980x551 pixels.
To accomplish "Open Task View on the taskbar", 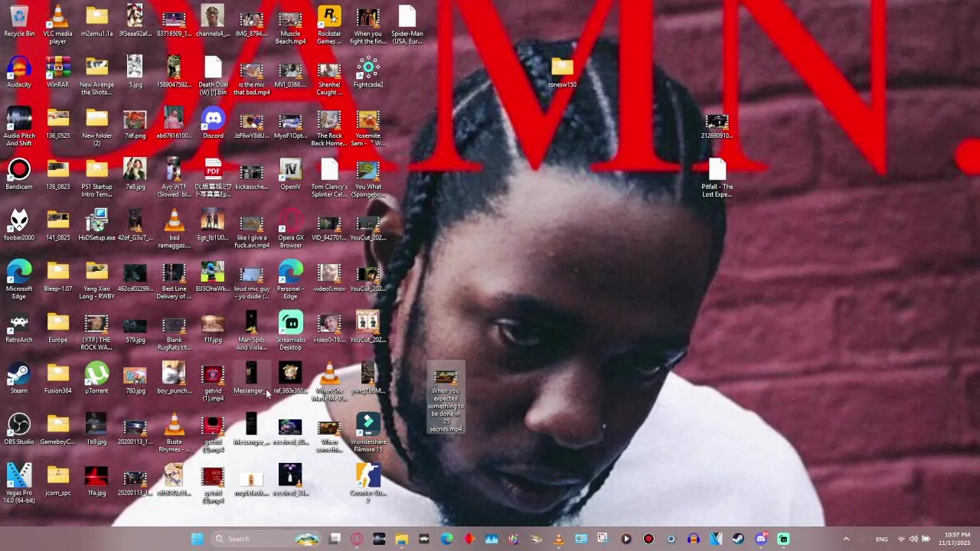I will tap(335, 539).
